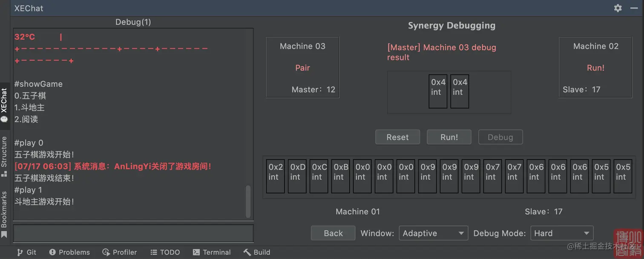Screen dimensions: 644x259
Task: Select the 0x2 int card
Action: pyautogui.click(x=276, y=176)
